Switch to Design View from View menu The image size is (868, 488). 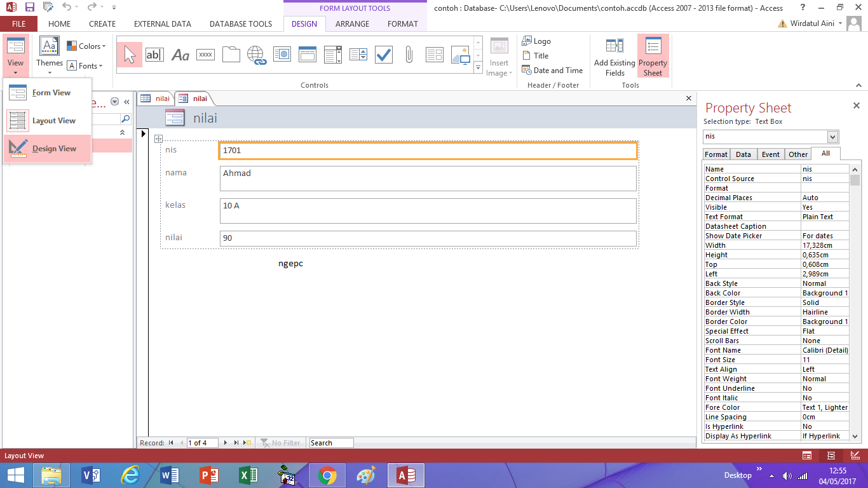click(x=54, y=148)
